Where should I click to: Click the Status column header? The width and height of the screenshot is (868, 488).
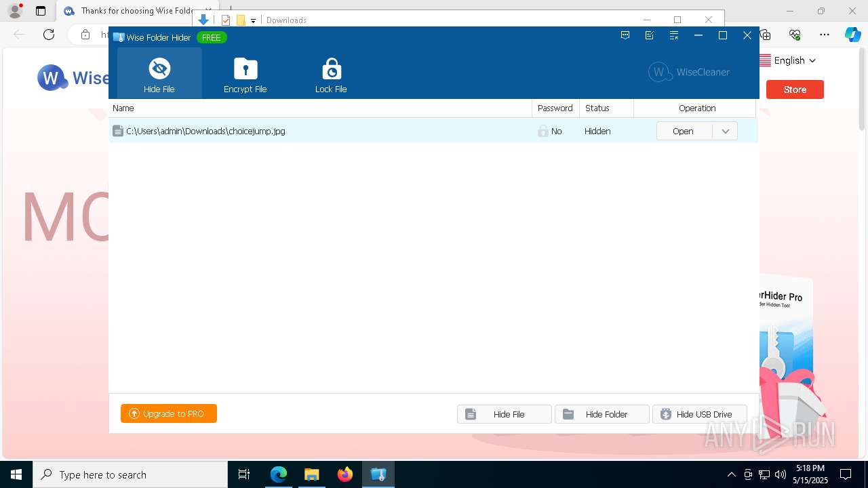(606, 108)
